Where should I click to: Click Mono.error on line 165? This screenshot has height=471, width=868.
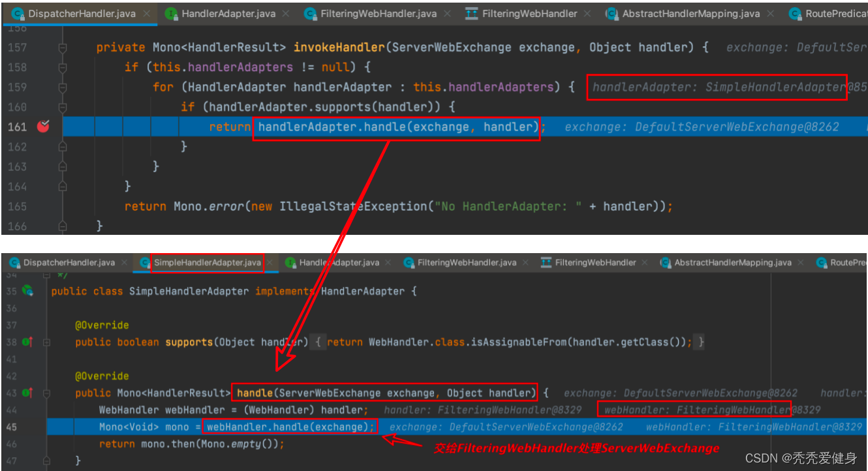pos(209,206)
